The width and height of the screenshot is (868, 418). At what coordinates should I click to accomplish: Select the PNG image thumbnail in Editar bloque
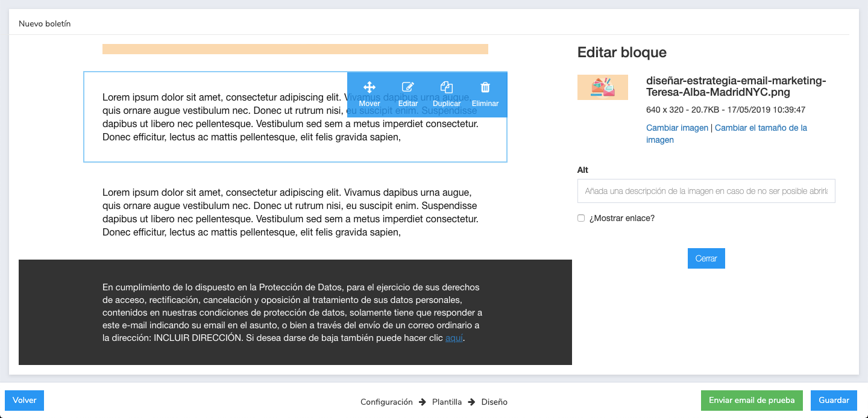602,87
